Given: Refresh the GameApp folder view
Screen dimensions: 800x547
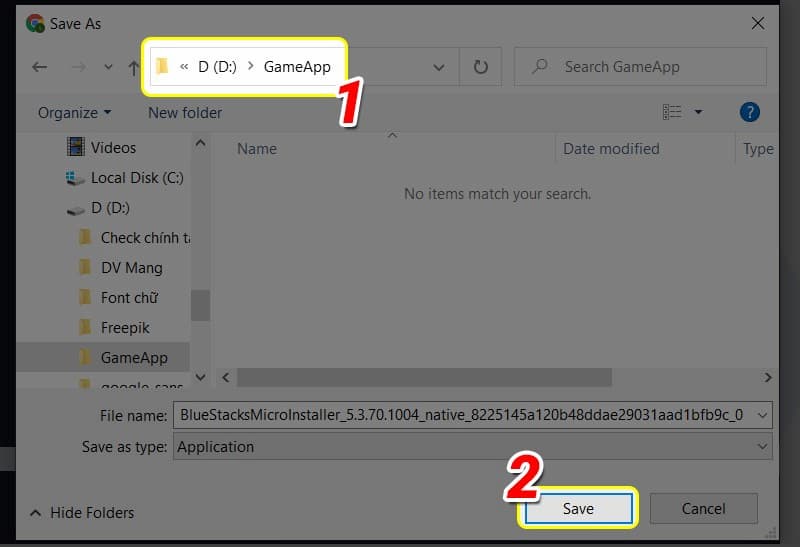Looking at the screenshot, I should (481, 67).
